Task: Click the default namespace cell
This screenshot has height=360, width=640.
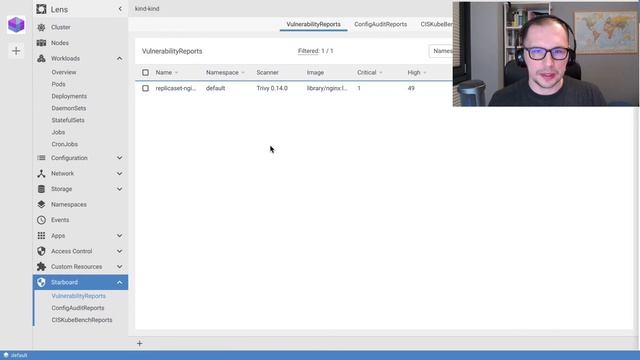Action: [x=216, y=88]
